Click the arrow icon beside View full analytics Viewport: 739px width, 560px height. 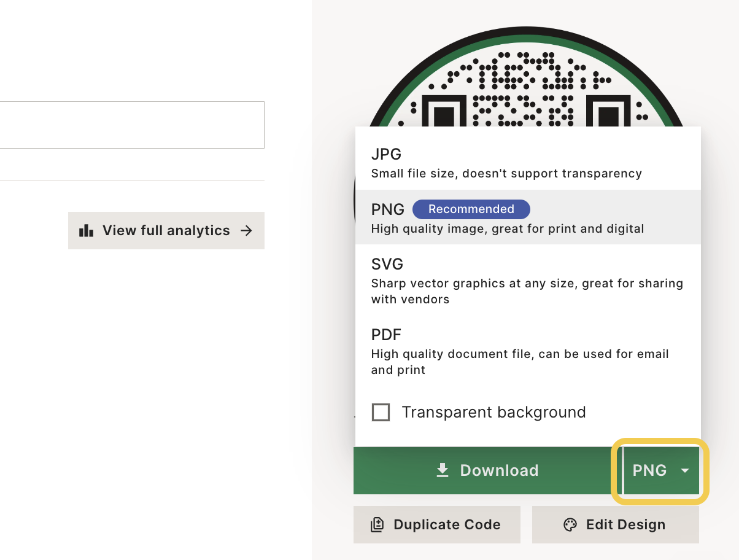(246, 231)
